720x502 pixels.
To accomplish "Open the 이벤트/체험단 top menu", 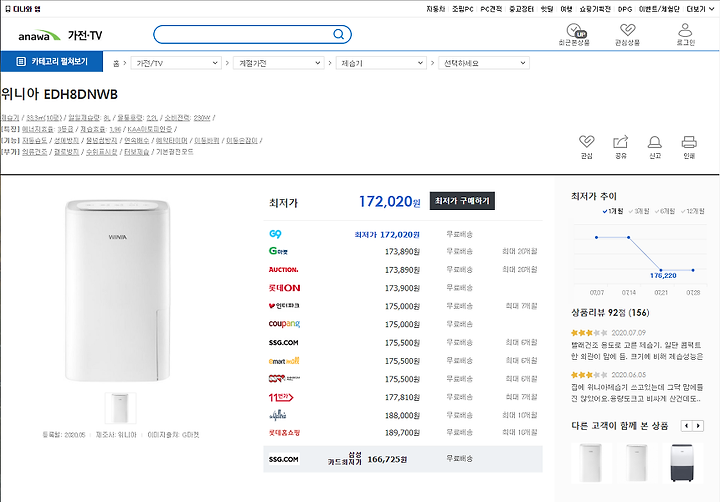I will 659,9.
